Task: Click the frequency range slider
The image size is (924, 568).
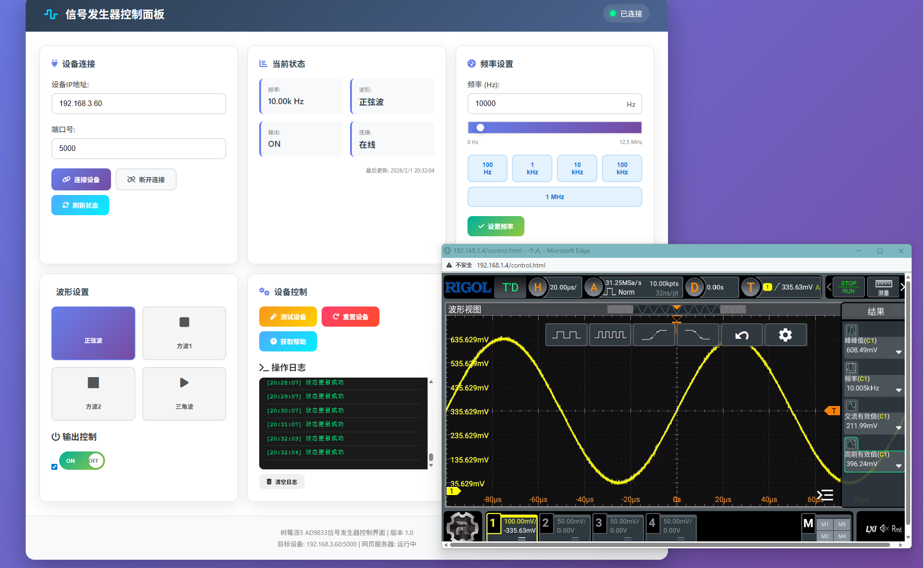Action: pyautogui.click(x=554, y=128)
